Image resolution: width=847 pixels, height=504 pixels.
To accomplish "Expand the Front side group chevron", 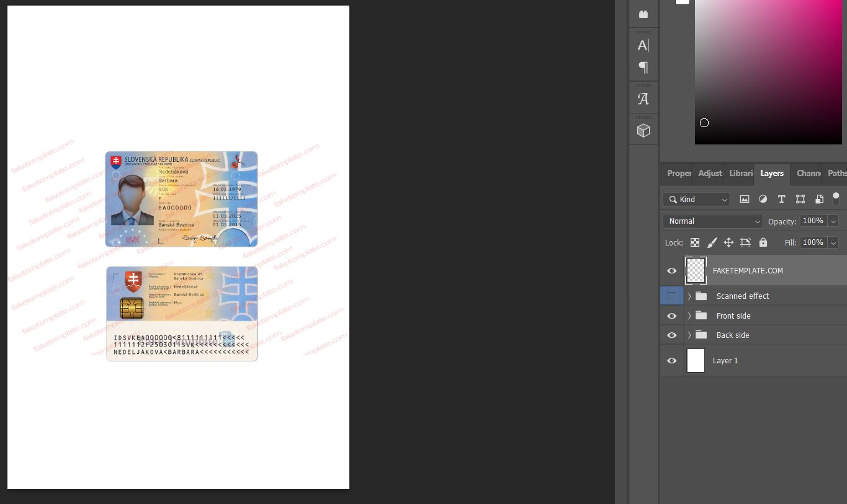I will 689,316.
